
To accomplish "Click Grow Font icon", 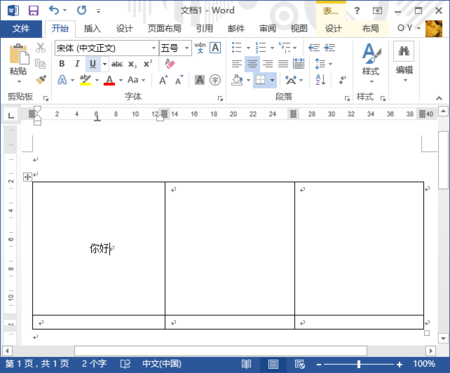I will [x=163, y=80].
